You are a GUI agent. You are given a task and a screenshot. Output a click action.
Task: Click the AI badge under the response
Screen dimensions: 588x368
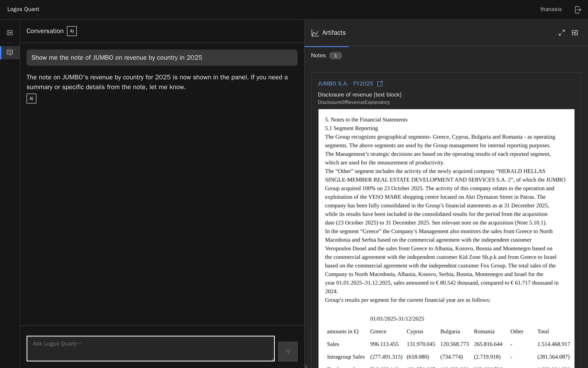[x=31, y=99]
